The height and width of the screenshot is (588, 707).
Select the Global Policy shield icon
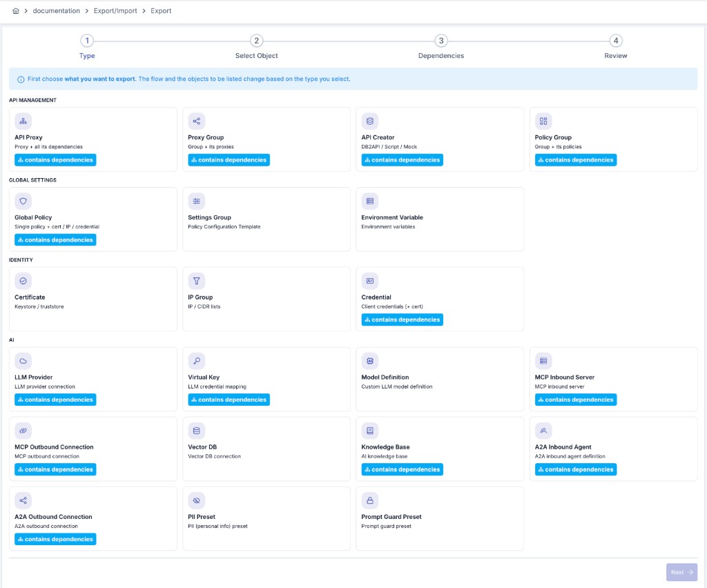(x=23, y=201)
